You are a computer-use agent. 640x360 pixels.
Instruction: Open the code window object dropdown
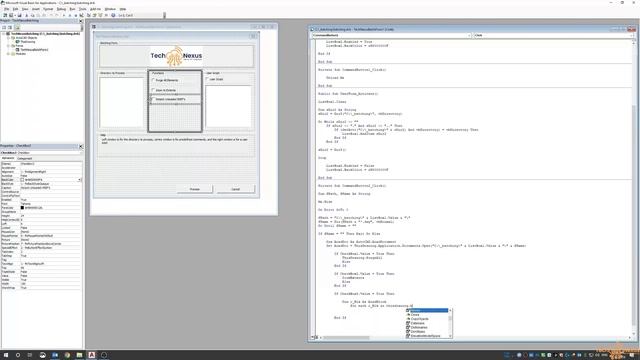469,36
